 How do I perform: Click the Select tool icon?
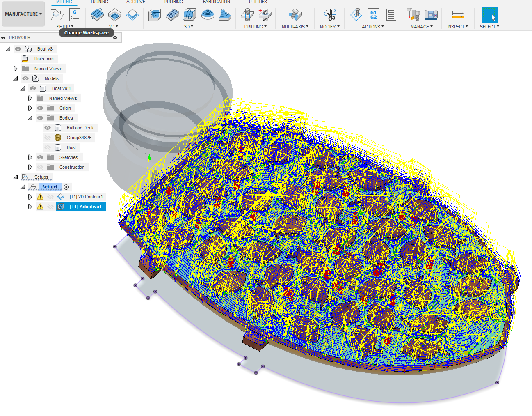[x=489, y=15]
